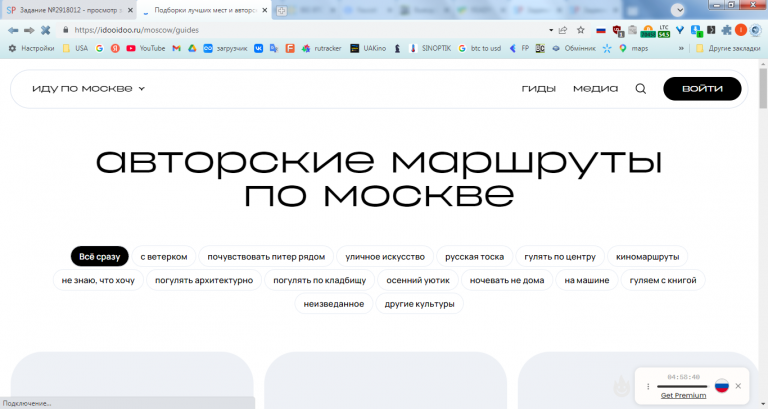
Task: Choose the 'ночевать не дома' filter
Action: point(507,280)
